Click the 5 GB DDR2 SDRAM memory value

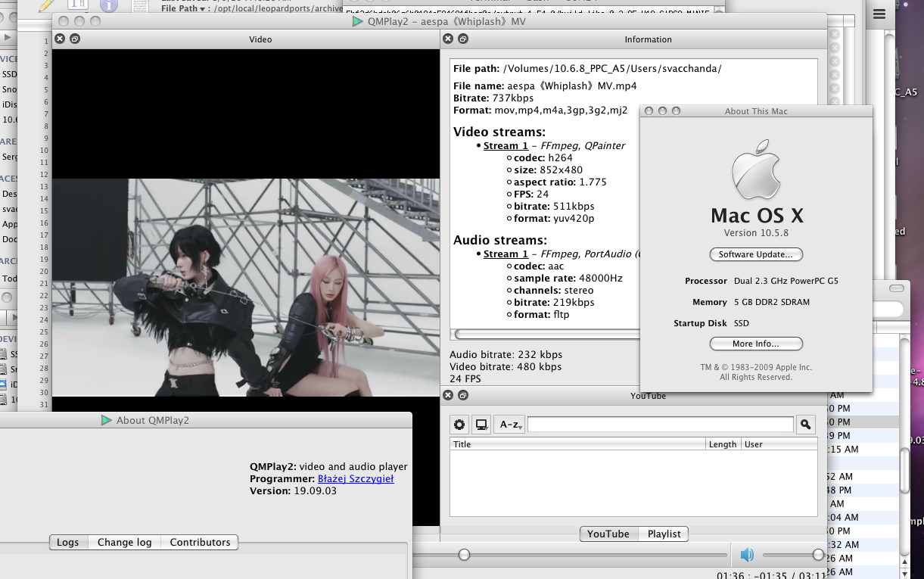pyautogui.click(x=772, y=302)
